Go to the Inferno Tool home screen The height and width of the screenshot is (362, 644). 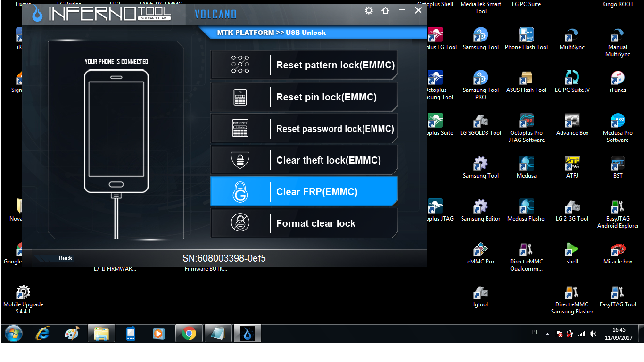point(386,10)
